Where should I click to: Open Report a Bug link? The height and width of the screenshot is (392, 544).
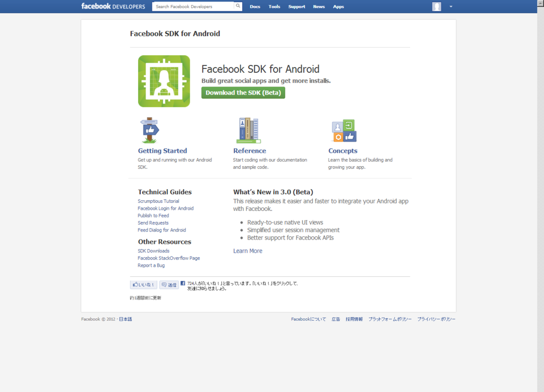pyautogui.click(x=151, y=266)
